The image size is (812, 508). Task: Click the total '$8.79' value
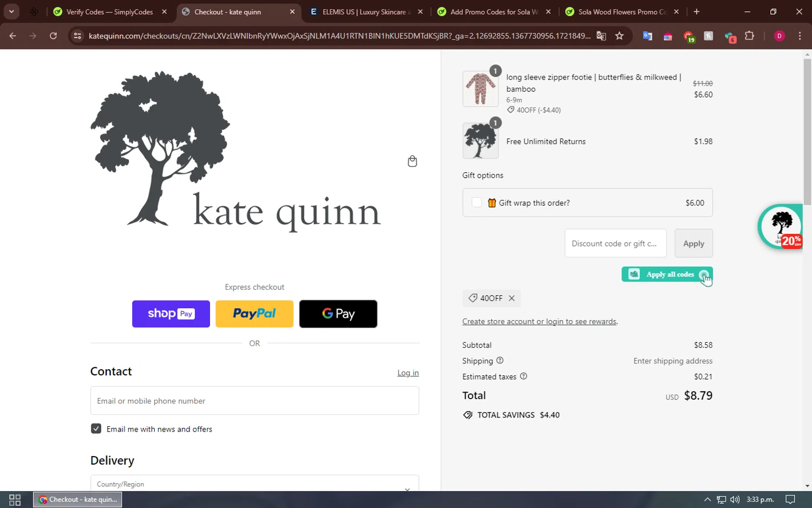(698, 396)
